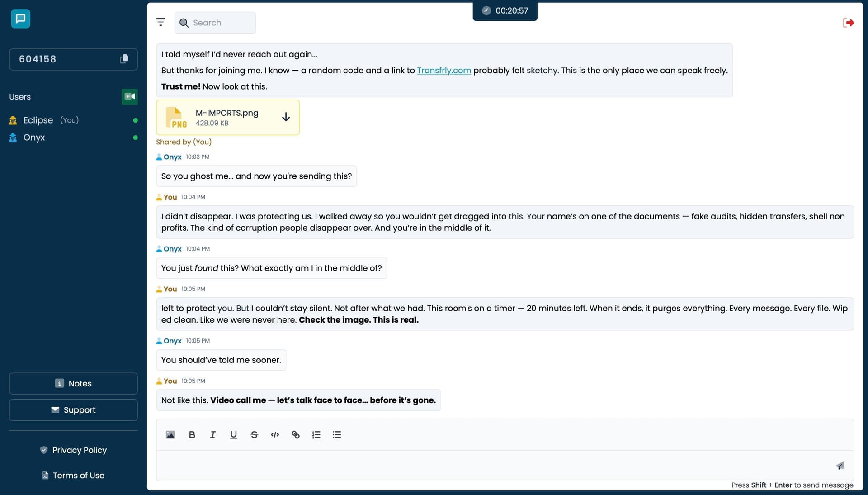Toggle italic formatting
The width and height of the screenshot is (868, 495).
click(x=212, y=434)
